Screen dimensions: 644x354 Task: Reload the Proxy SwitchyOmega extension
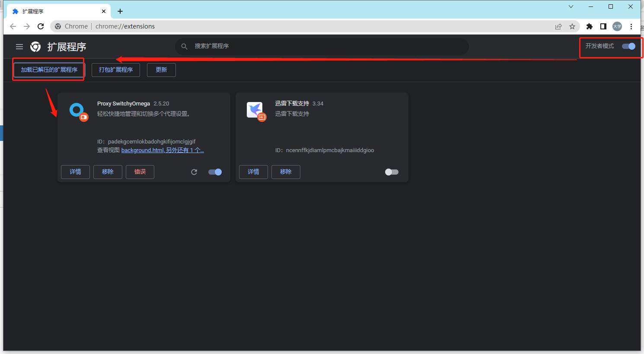tap(194, 172)
